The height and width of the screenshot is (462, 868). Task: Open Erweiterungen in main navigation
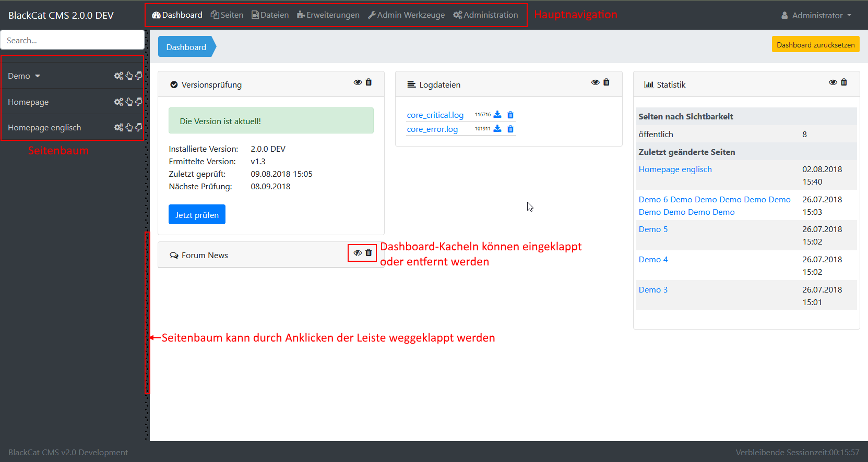click(x=328, y=15)
